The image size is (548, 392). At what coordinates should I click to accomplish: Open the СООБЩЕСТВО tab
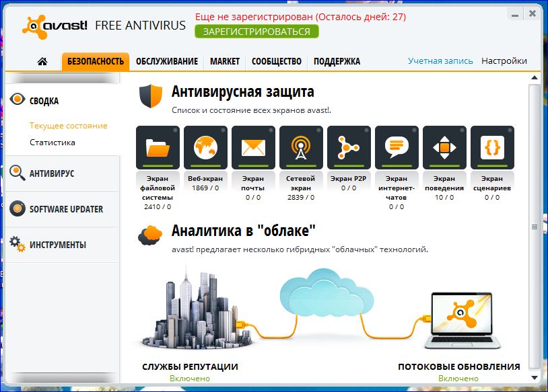click(277, 61)
